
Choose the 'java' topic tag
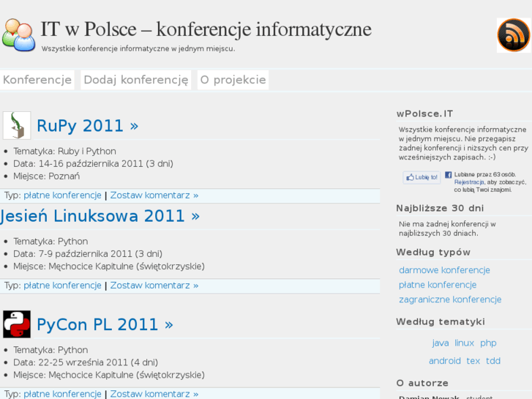tap(441, 343)
